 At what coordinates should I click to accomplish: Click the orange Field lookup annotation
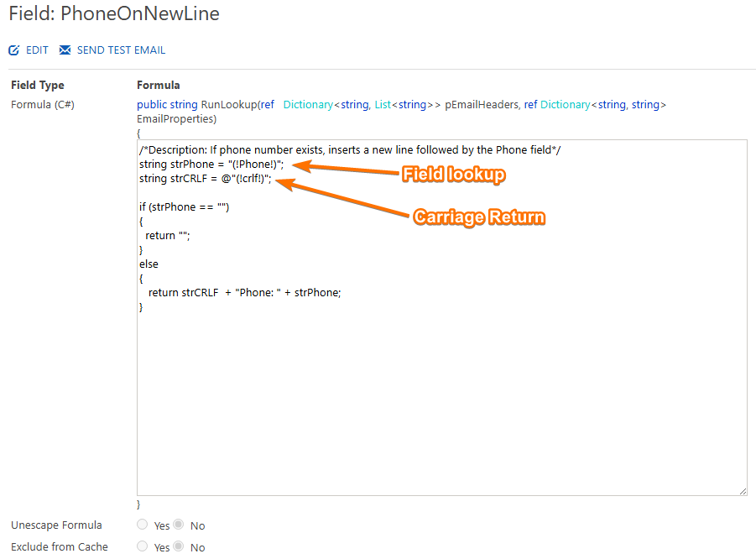pyautogui.click(x=453, y=175)
